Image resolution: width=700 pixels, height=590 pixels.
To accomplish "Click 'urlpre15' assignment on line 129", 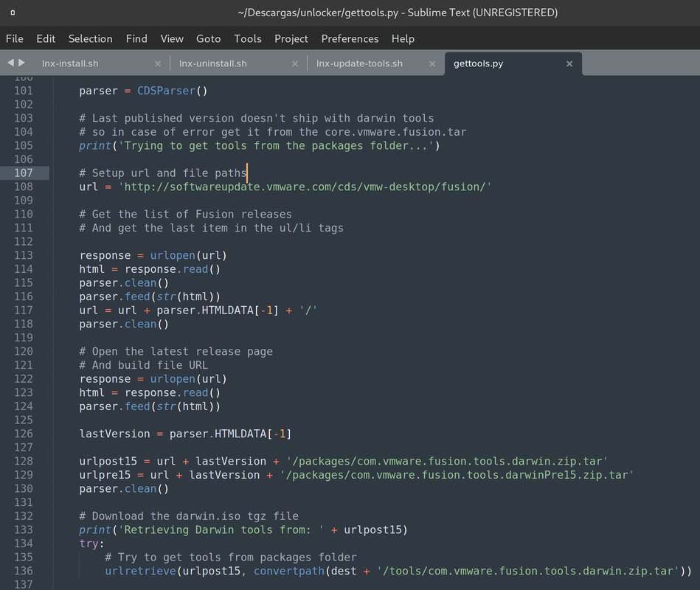I will pyautogui.click(x=105, y=475).
